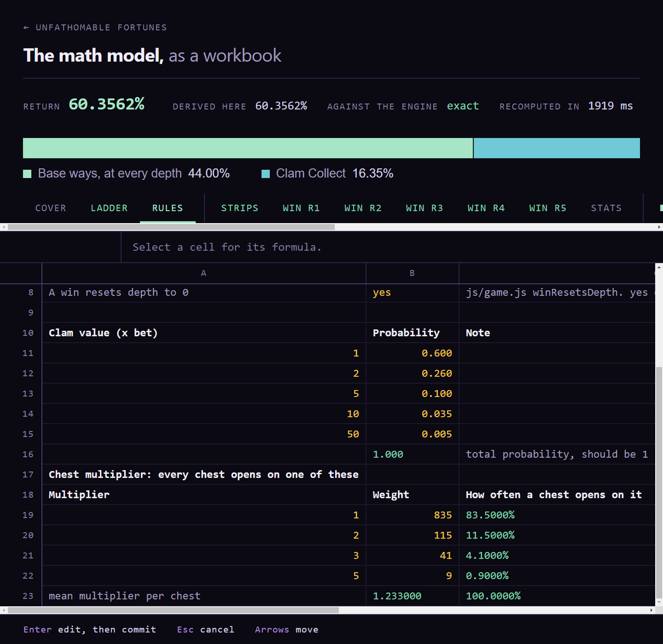Select the 'mean multiplier per chest' cell
This screenshot has width=663, height=644.
tap(204, 595)
